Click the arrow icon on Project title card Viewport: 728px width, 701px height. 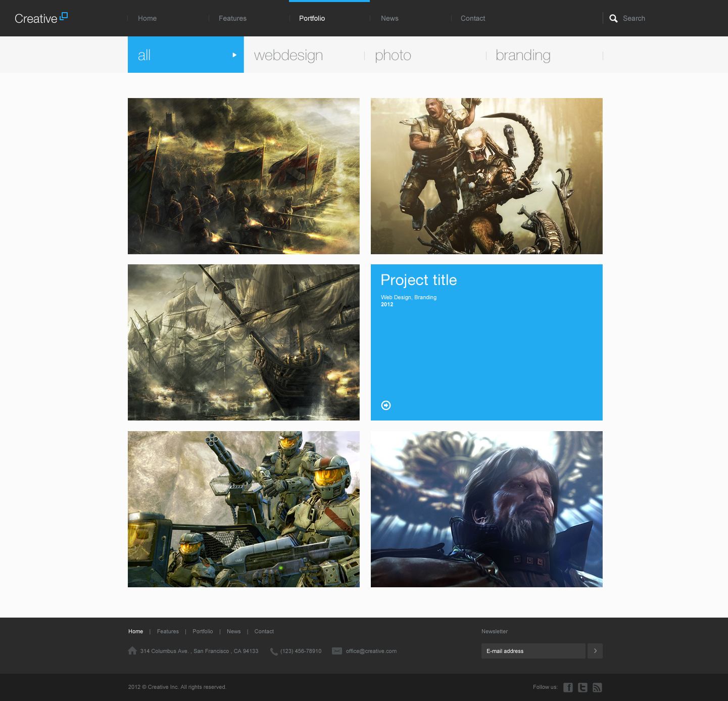click(386, 405)
